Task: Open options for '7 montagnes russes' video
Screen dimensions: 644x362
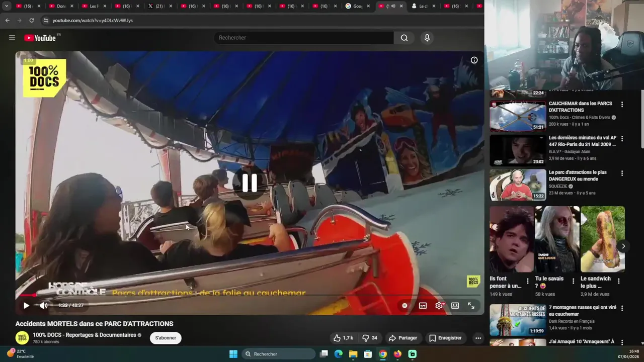Action: coord(622,308)
